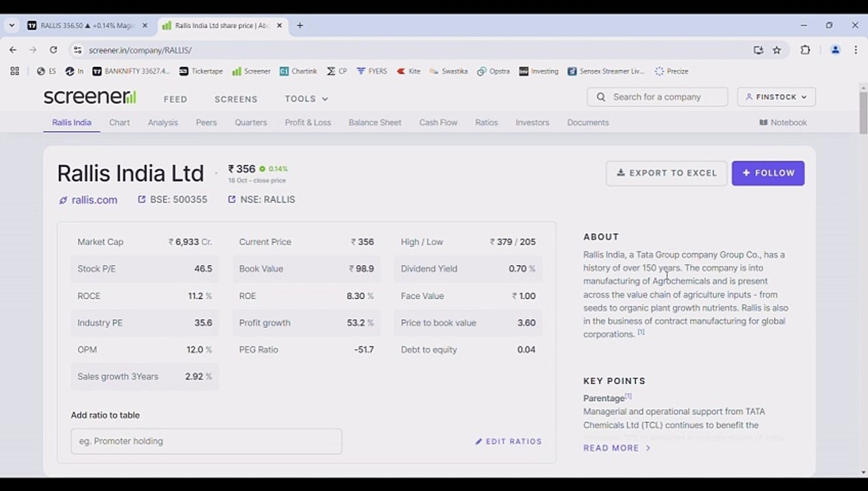Open the CP bookmark
Image resolution: width=868 pixels, height=491 pixels.
337,71
